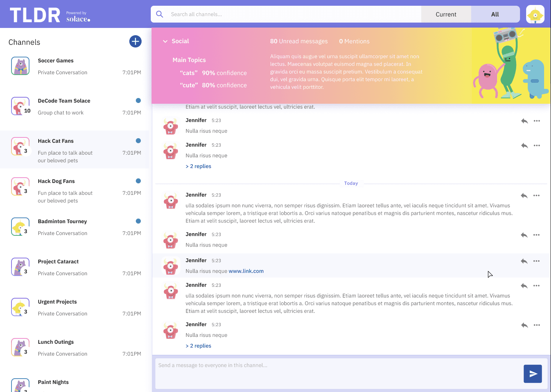
Task: Add a new channel with plus button
Action: click(x=135, y=41)
